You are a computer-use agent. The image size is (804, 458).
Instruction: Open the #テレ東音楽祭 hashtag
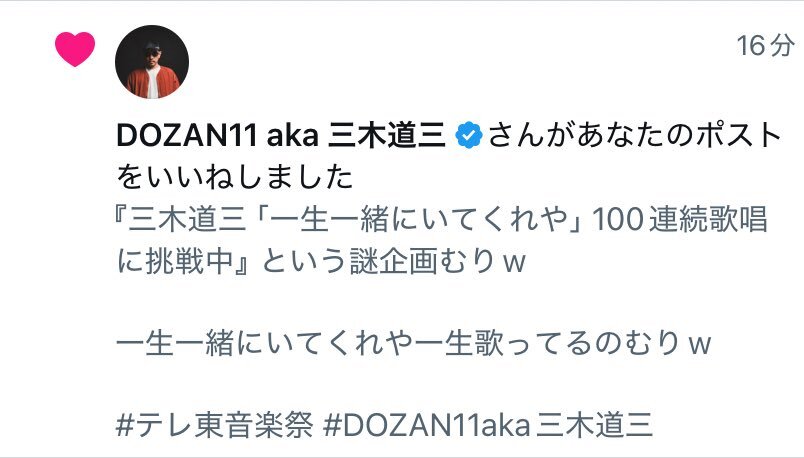pyautogui.click(x=214, y=425)
